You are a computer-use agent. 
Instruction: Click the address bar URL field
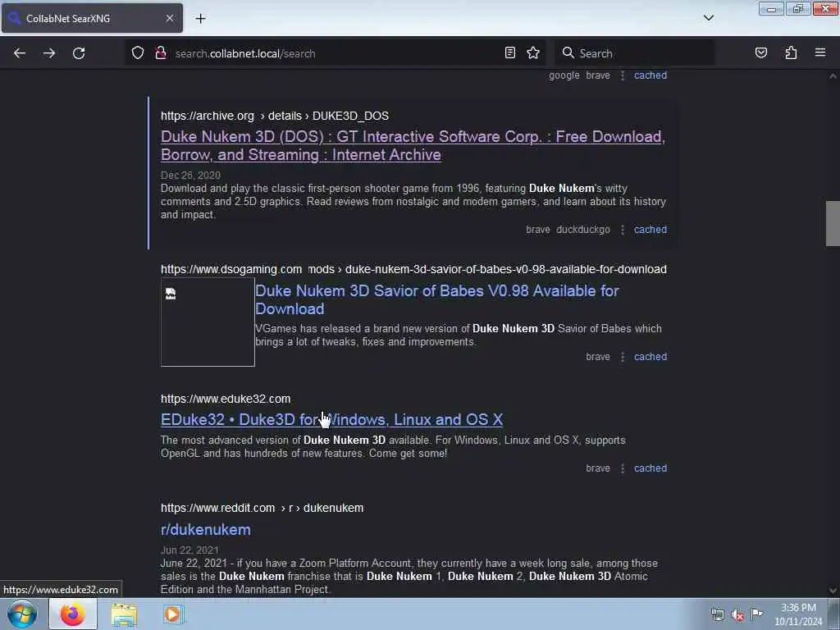tap(337, 53)
